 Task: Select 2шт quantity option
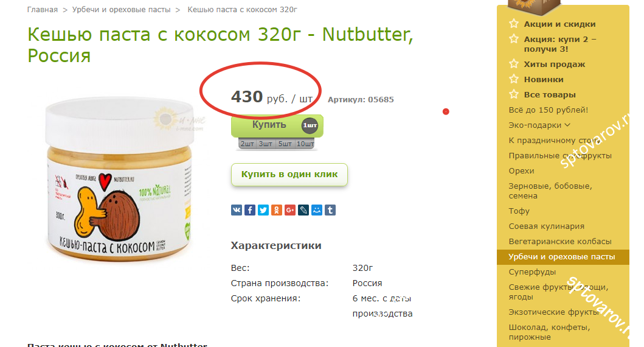coord(248,144)
